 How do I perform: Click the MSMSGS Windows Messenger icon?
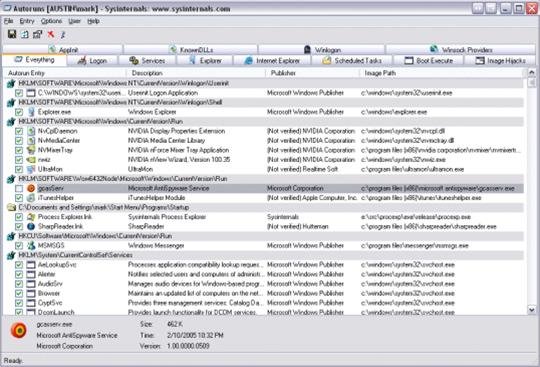[x=31, y=245]
